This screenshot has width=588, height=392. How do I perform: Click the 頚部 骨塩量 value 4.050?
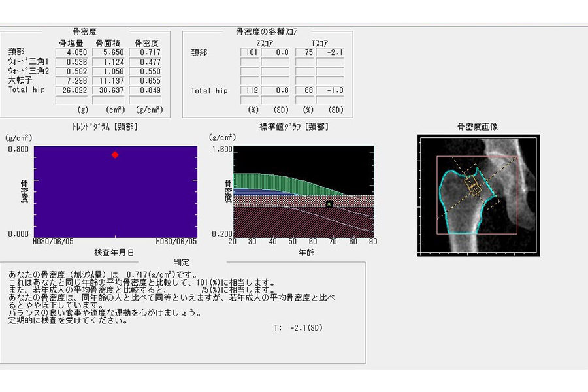click(72, 52)
